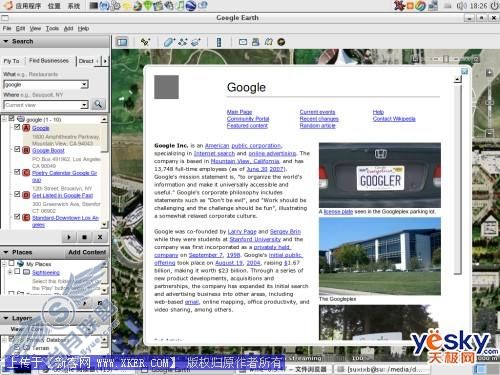Click the Add Content button

[87, 252]
